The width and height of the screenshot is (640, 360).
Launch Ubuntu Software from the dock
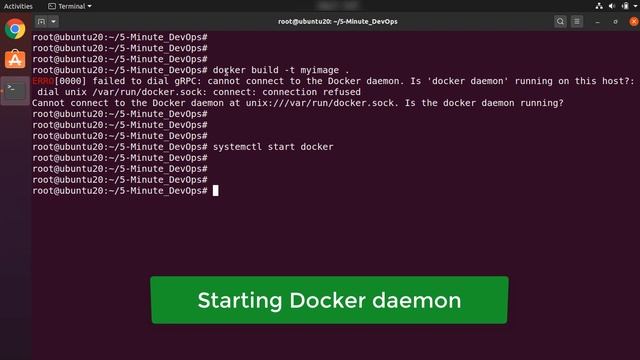[x=15, y=59]
